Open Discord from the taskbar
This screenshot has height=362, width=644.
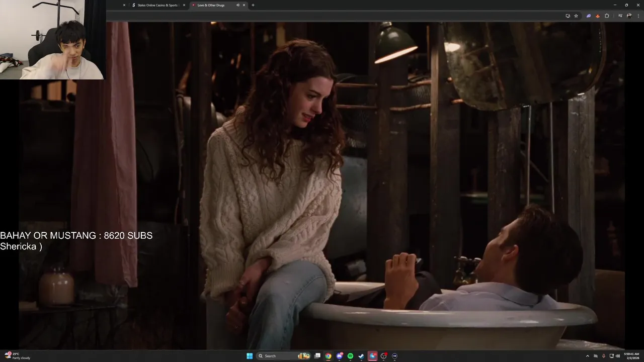click(340, 356)
